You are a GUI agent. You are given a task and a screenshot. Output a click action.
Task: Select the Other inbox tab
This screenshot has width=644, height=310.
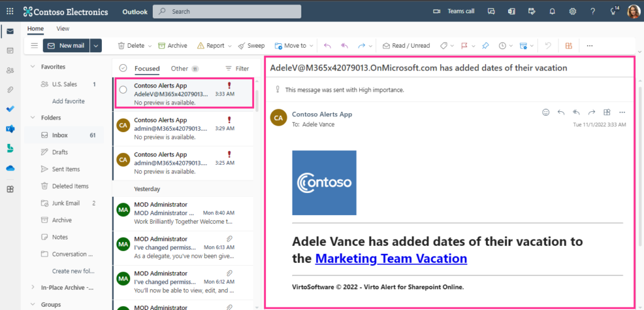click(x=184, y=69)
